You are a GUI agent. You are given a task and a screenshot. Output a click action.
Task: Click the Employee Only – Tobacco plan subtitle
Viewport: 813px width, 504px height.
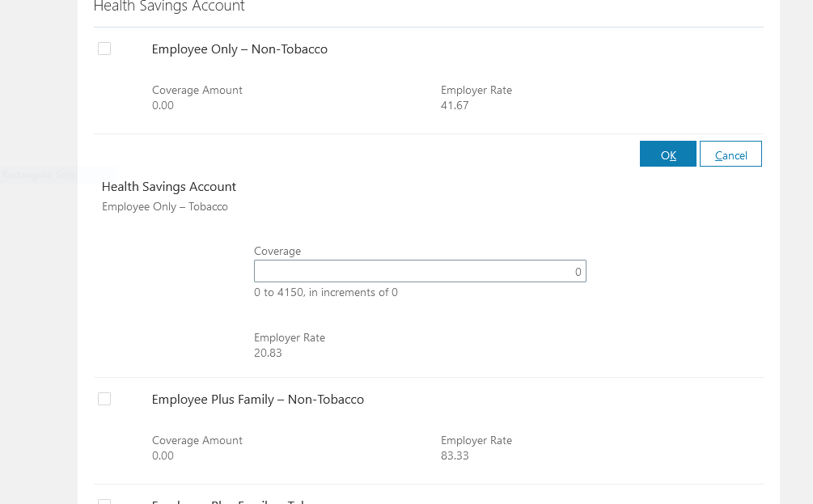pyautogui.click(x=164, y=206)
